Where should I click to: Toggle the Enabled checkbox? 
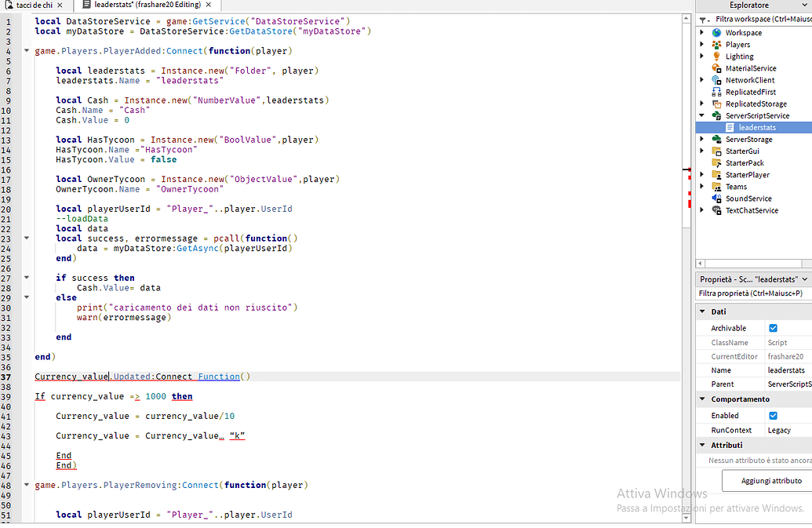coord(773,416)
